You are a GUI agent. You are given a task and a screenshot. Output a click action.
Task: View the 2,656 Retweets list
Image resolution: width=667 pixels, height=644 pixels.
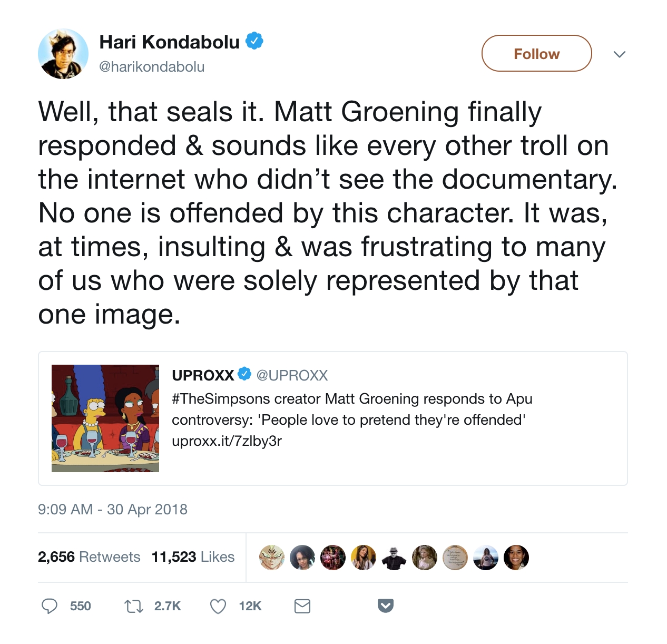click(x=89, y=557)
